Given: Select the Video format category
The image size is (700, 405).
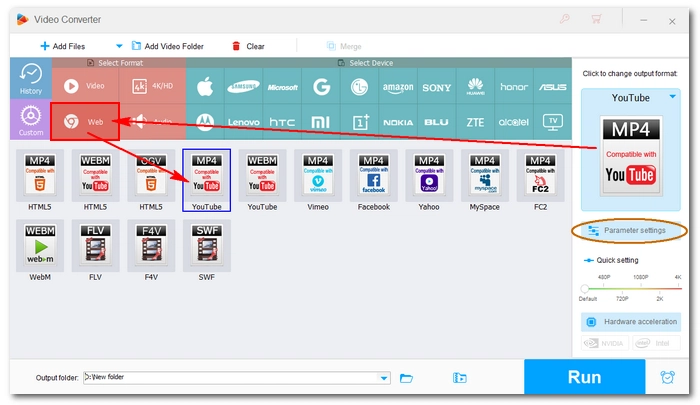Looking at the screenshot, I should click(x=85, y=86).
